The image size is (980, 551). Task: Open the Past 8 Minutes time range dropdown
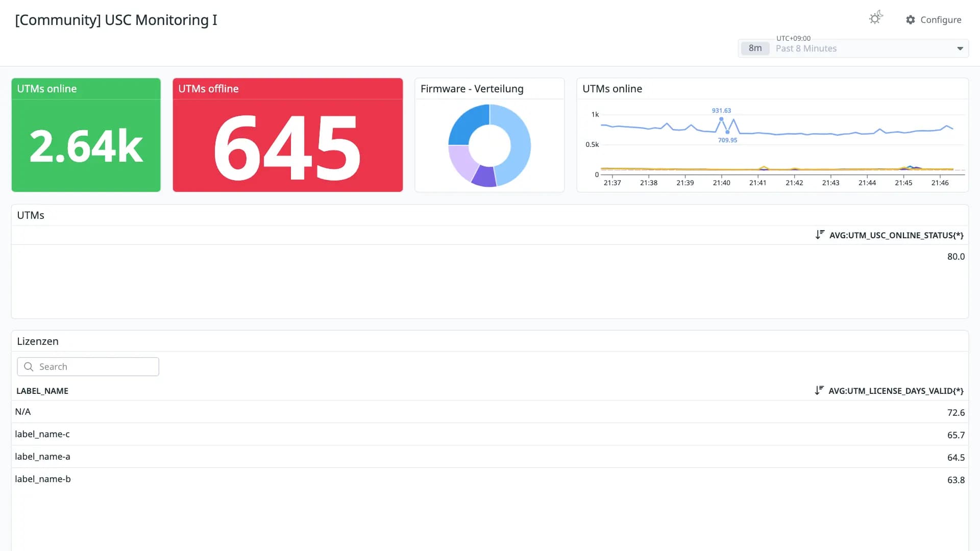coord(853,48)
